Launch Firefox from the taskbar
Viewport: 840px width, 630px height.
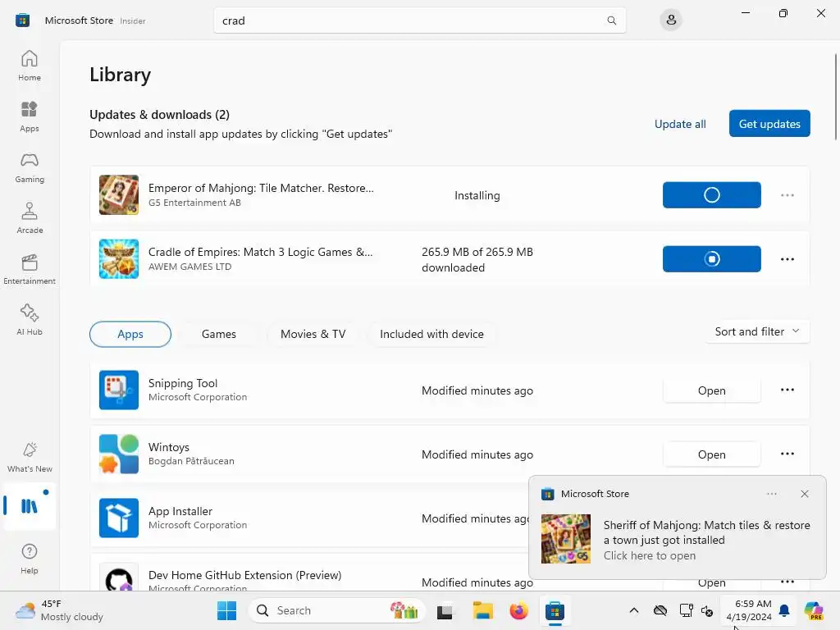pos(518,610)
